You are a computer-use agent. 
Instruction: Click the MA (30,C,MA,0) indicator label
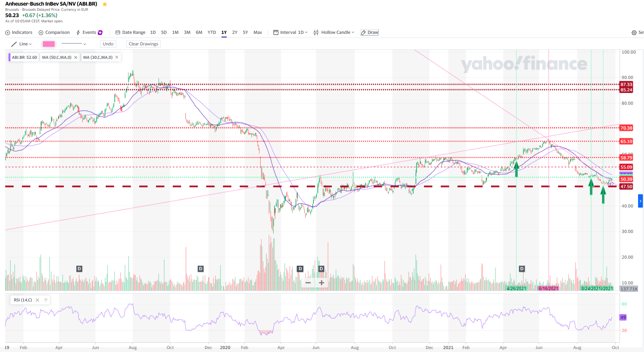click(98, 57)
